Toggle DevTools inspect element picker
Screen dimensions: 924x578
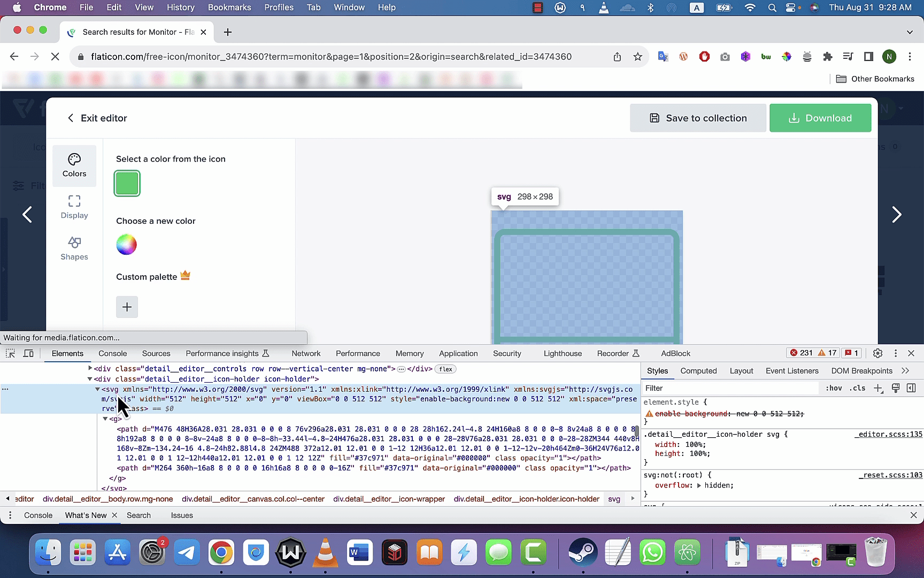pyautogui.click(x=10, y=353)
